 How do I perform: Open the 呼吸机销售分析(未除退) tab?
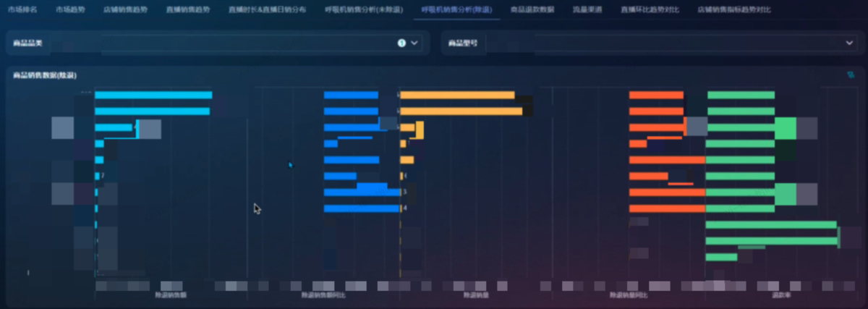[364, 10]
